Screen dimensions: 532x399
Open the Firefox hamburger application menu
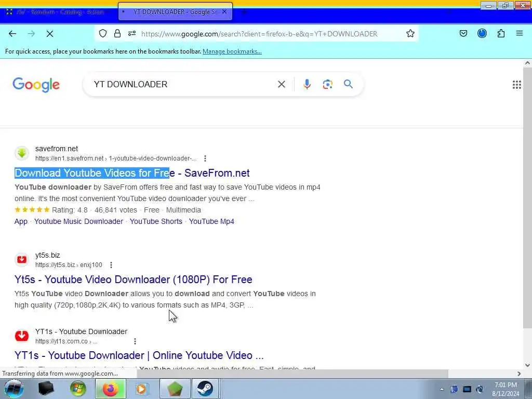coord(520,33)
